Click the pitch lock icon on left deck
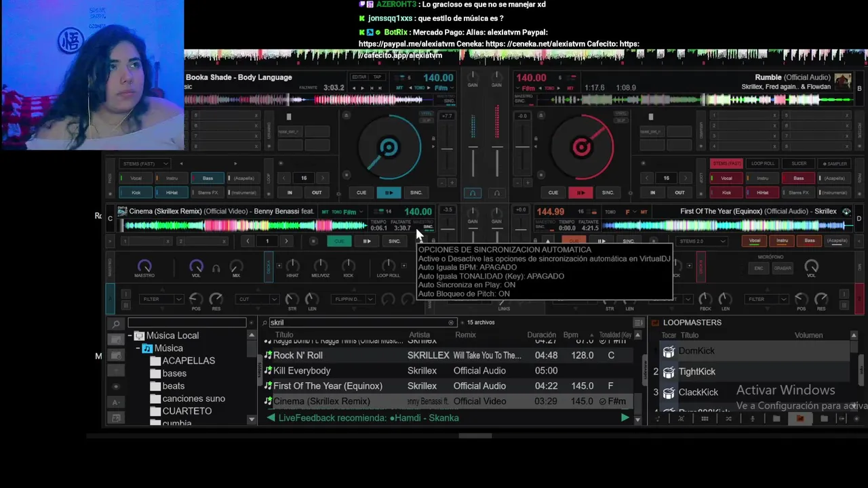Screen dimensions: 868x488 [x=433, y=139]
